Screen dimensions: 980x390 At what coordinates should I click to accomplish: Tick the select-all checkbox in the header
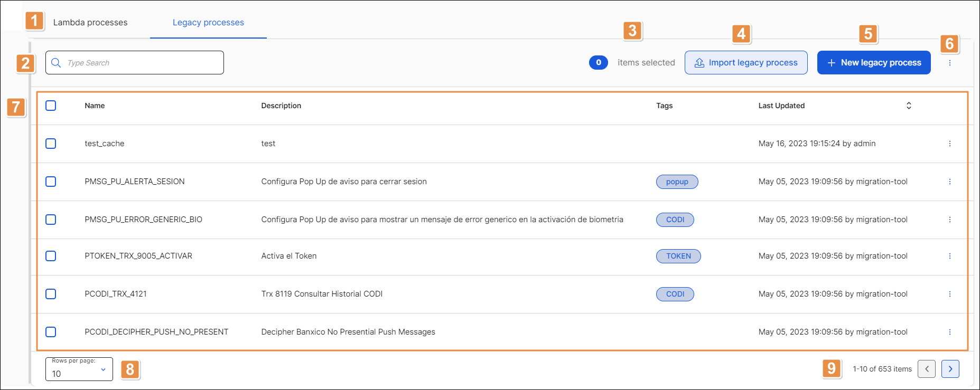click(51, 106)
